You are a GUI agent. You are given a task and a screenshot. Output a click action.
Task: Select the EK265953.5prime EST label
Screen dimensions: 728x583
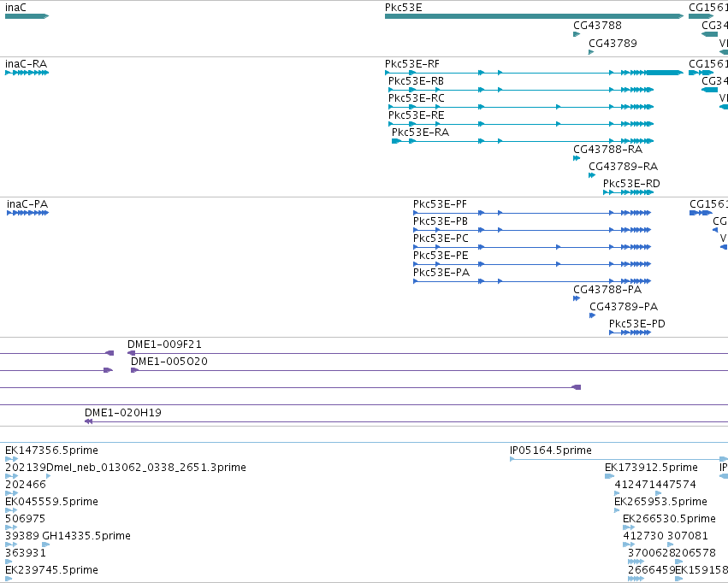[x=660, y=502]
